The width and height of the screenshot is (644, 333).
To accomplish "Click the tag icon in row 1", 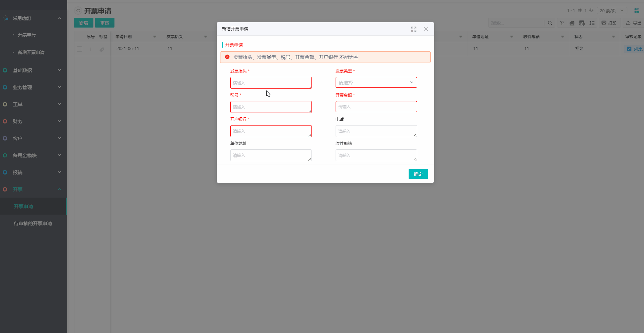I will coord(102,49).
